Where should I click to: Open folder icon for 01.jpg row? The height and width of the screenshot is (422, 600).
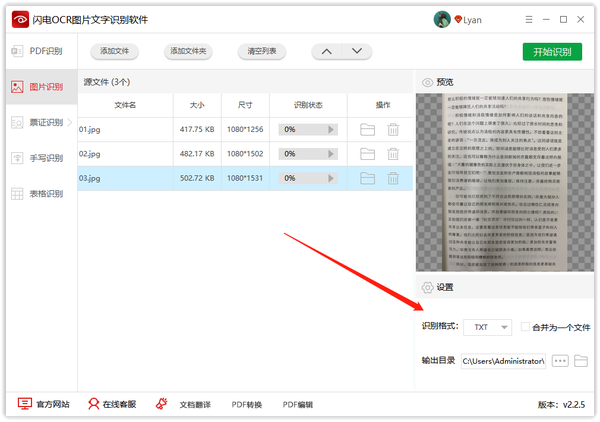point(367,129)
